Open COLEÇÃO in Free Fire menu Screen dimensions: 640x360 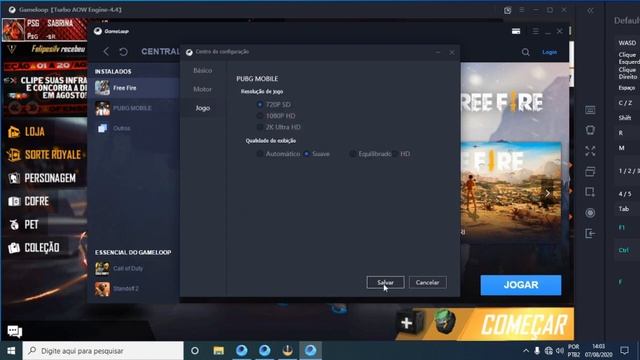pos(34,248)
